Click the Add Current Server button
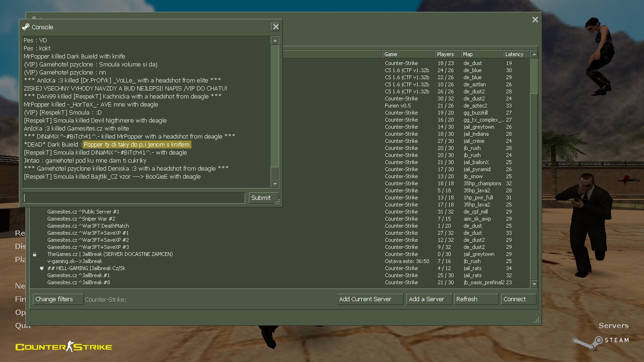Screen dimensions: 644x362 pos(370,299)
